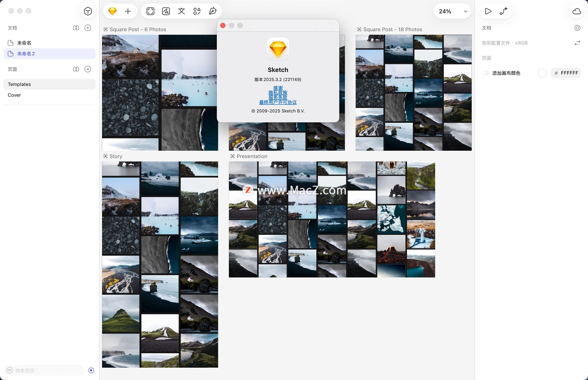Add a new page with plus icon

coord(88,69)
